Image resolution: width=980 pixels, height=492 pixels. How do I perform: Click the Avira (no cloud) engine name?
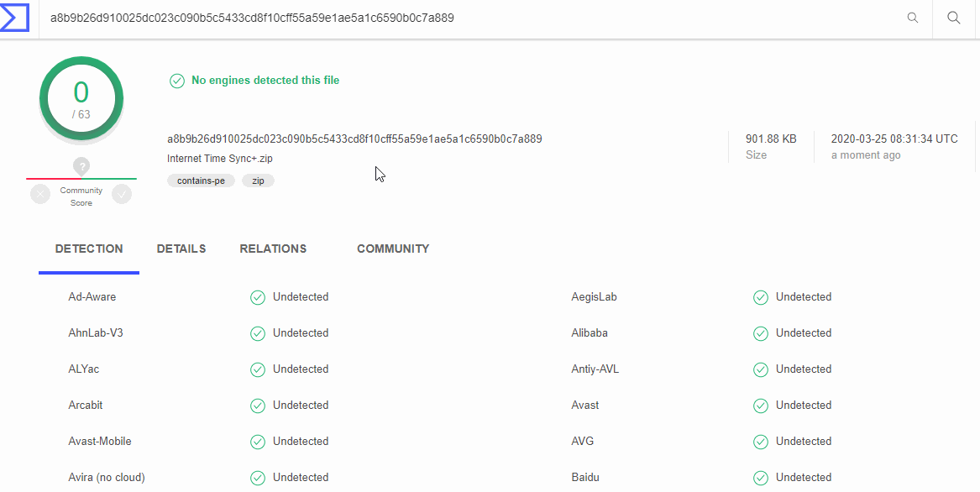coord(107,478)
